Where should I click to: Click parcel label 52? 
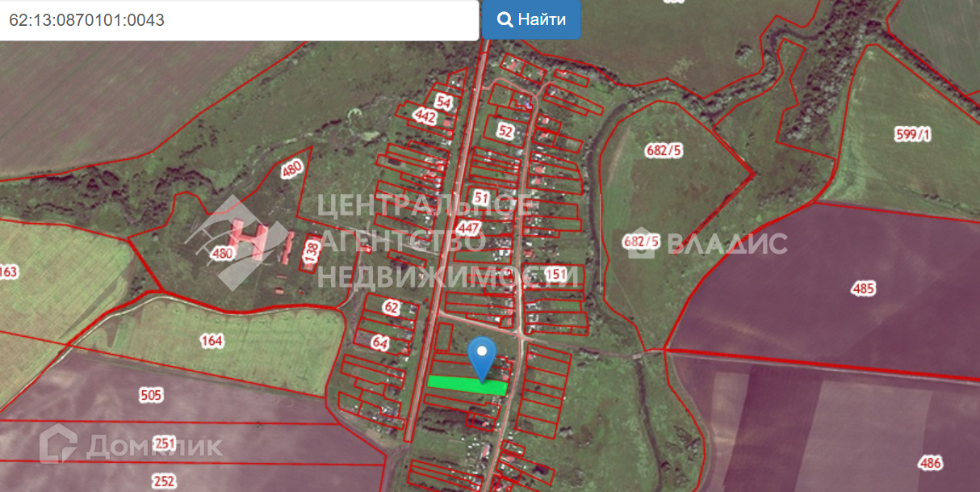tap(506, 130)
